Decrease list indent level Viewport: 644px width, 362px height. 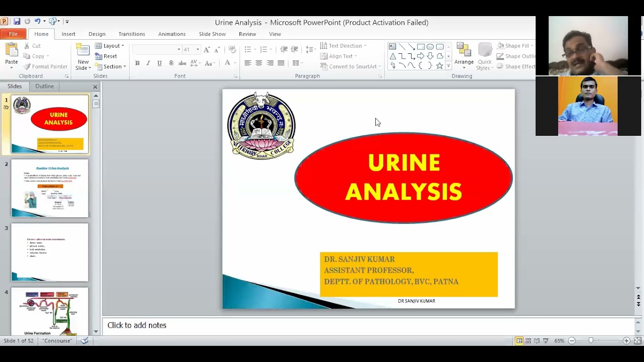pos(284,49)
